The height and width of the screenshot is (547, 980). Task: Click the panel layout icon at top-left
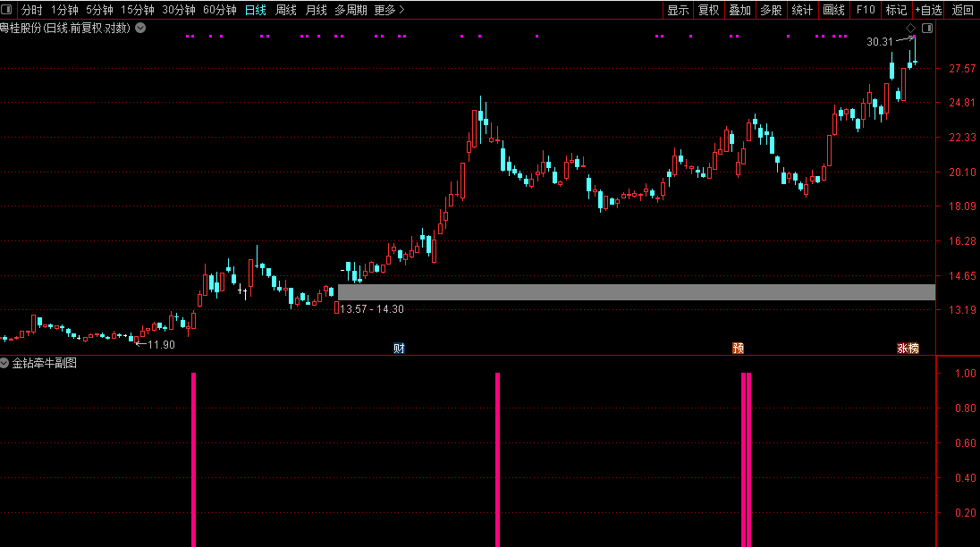click(7, 9)
